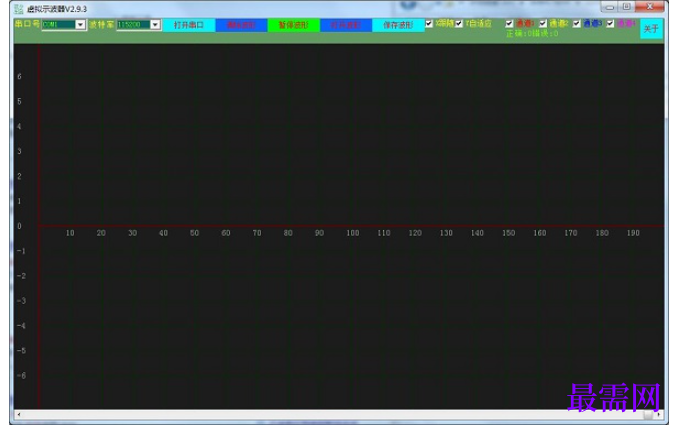The width and height of the screenshot is (679, 429).
Task: Click the Y-axis label 6
Action: click(19, 77)
